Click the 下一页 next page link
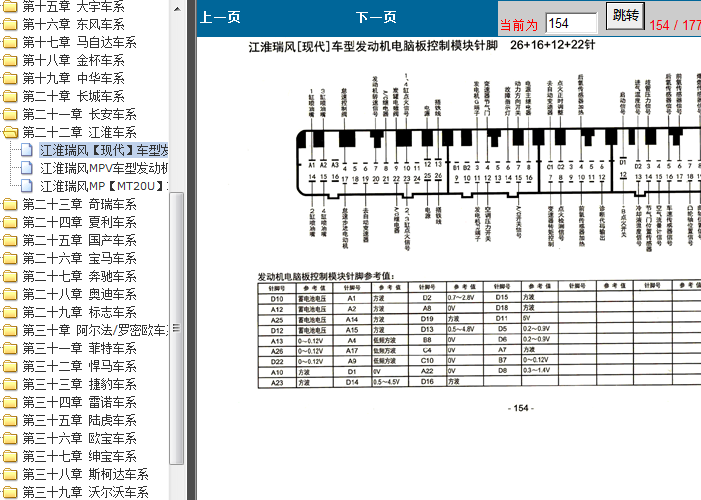 coord(376,17)
